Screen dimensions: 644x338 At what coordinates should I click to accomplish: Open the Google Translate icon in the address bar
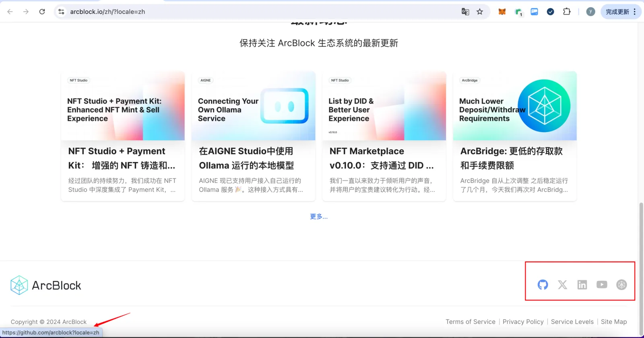465,12
